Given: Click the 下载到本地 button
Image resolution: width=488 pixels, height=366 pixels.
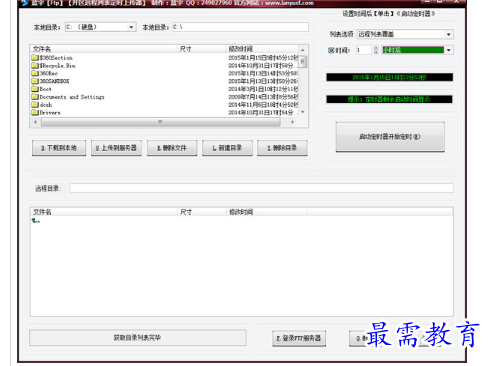Looking at the screenshot, I should click(59, 148).
